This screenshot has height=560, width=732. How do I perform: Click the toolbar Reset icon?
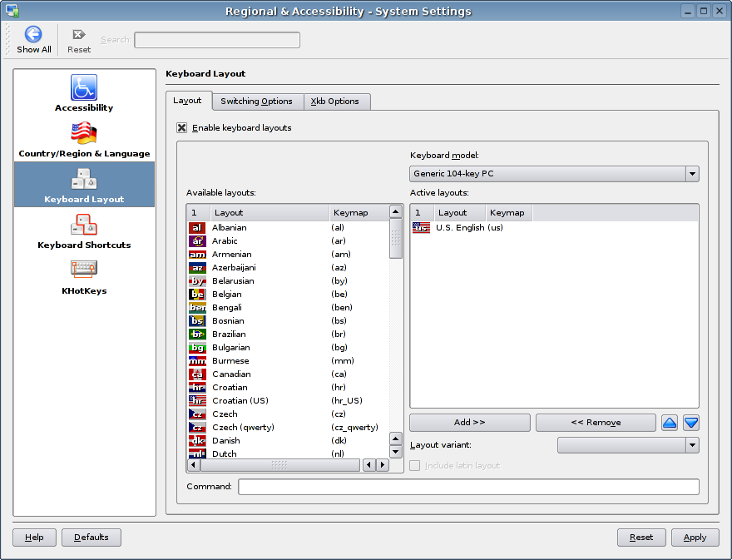click(x=79, y=35)
